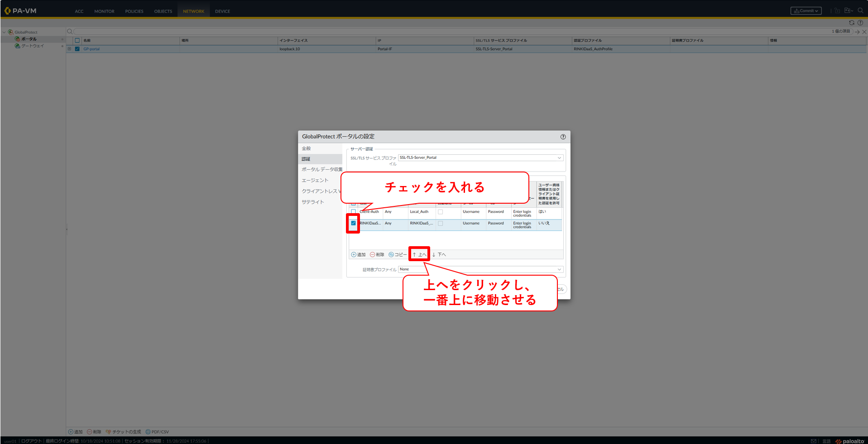Image resolution: width=868 pixels, height=444 pixels.
Task: Select ポータル in the left tree
Action: click(x=29, y=39)
